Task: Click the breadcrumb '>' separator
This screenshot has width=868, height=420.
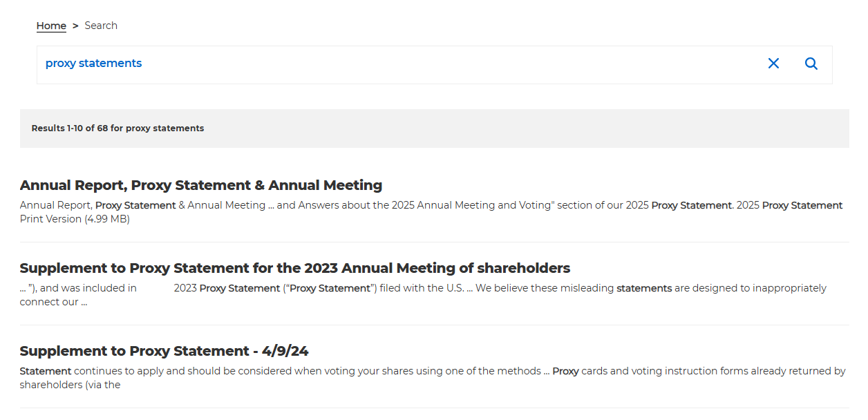Action: coord(75,26)
